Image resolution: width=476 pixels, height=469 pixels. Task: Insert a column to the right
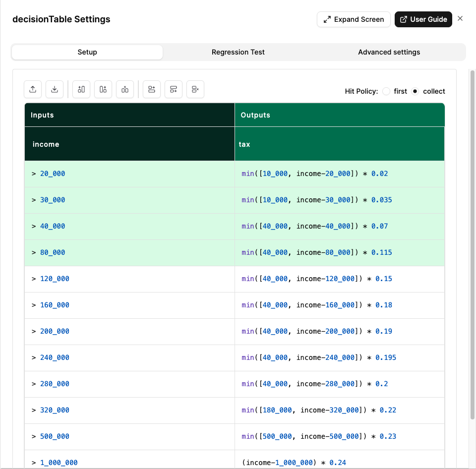point(103,89)
